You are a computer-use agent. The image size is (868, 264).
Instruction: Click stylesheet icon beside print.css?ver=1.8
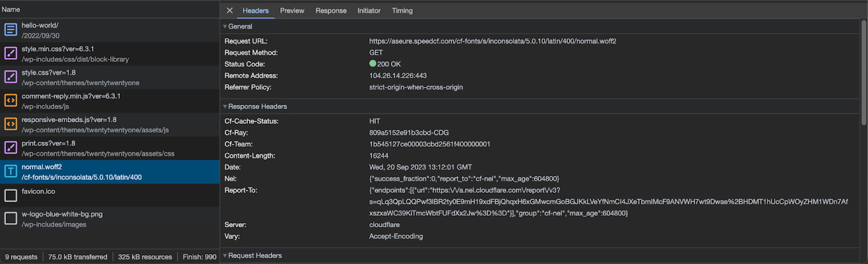(x=11, y=148)
